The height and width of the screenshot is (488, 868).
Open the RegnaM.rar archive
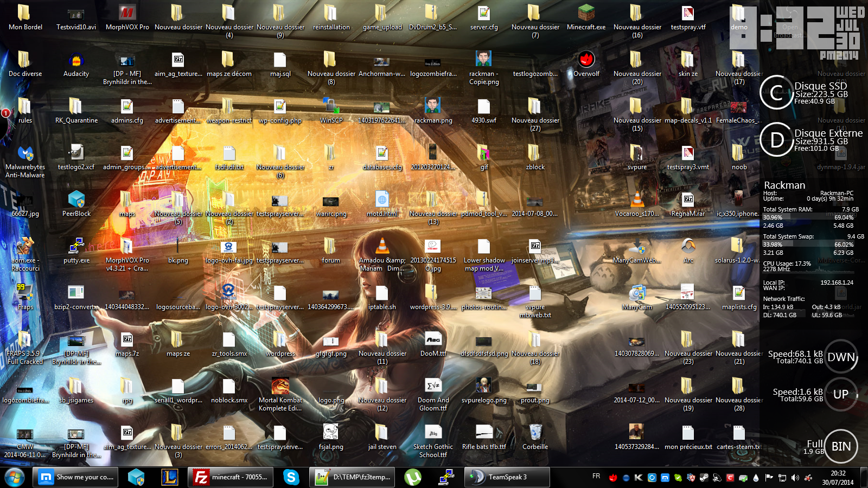[688, 204]
